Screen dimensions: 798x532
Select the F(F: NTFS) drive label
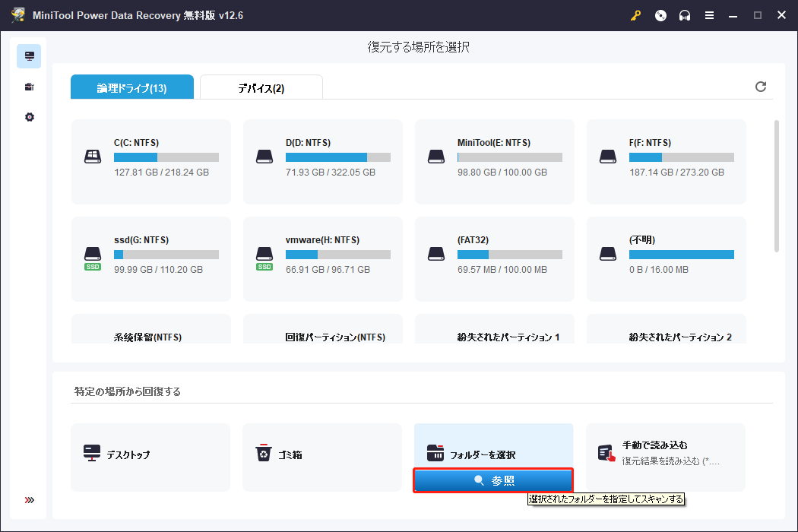point(650,143)
